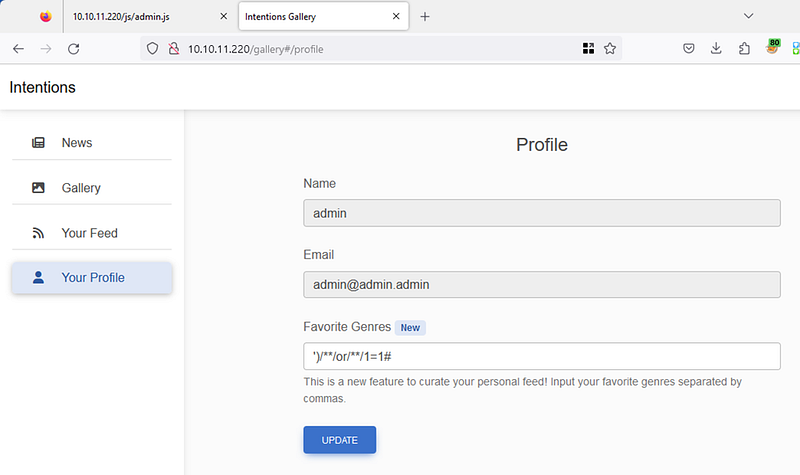Select the Intentions Gallery tab
Image resolution: width=800 pixels, height=475 pixels.
(x=323, y=16)
